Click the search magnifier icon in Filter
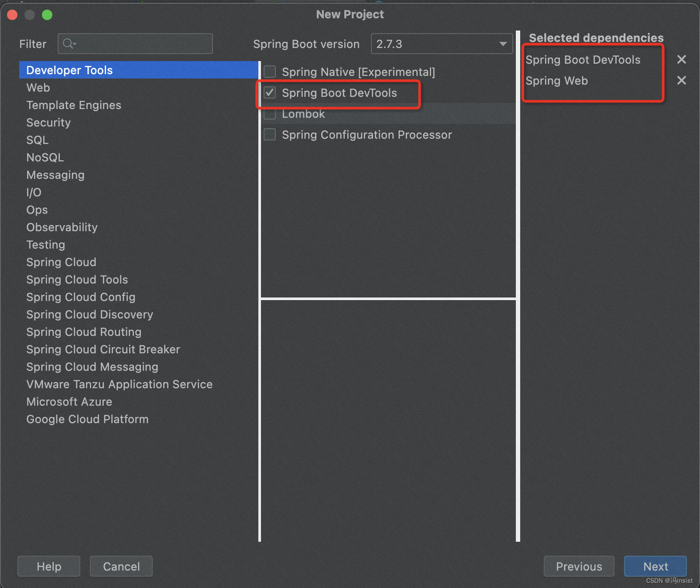Image resolution: width=700 pixels, height=588 pixels. point(69,44)
